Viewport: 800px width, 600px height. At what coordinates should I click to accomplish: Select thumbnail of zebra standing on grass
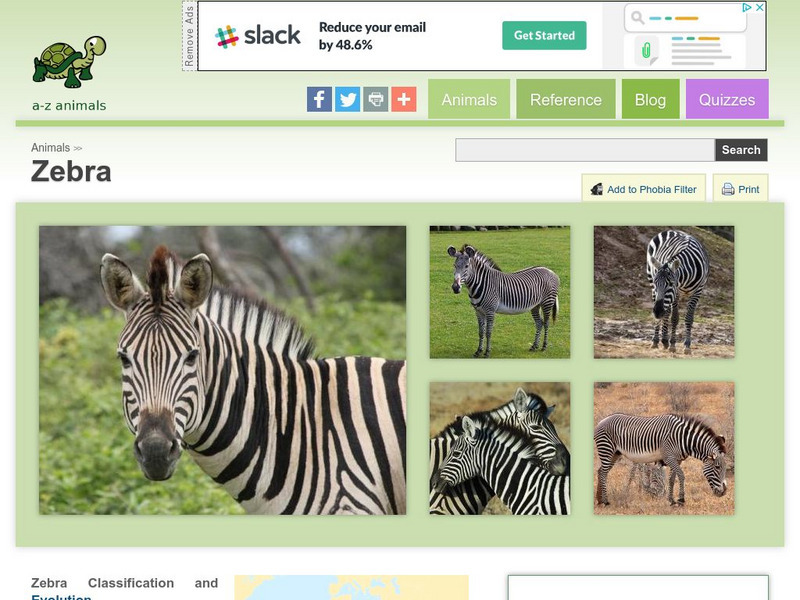[500, 292]
